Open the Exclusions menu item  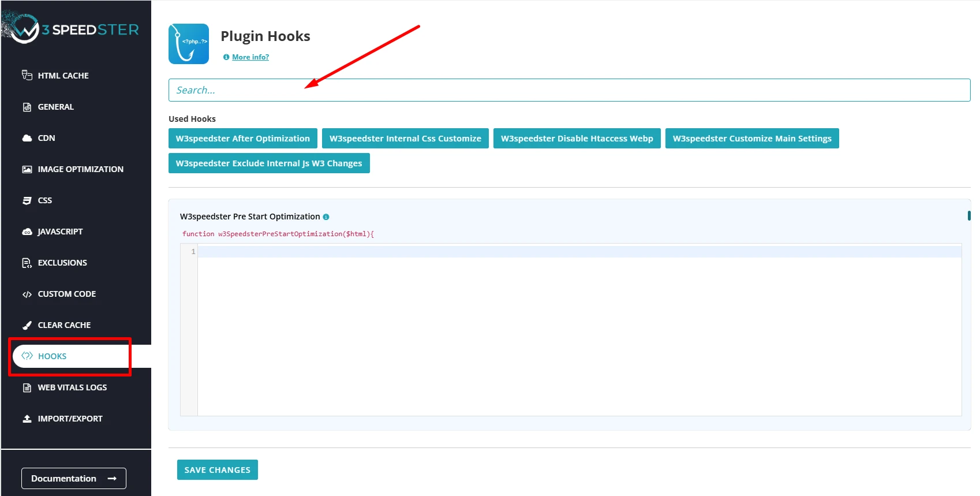point(62,263)
